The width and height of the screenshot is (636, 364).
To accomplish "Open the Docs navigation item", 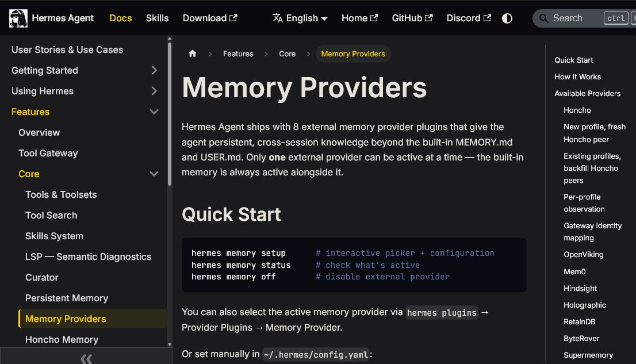I will point(120,18).
